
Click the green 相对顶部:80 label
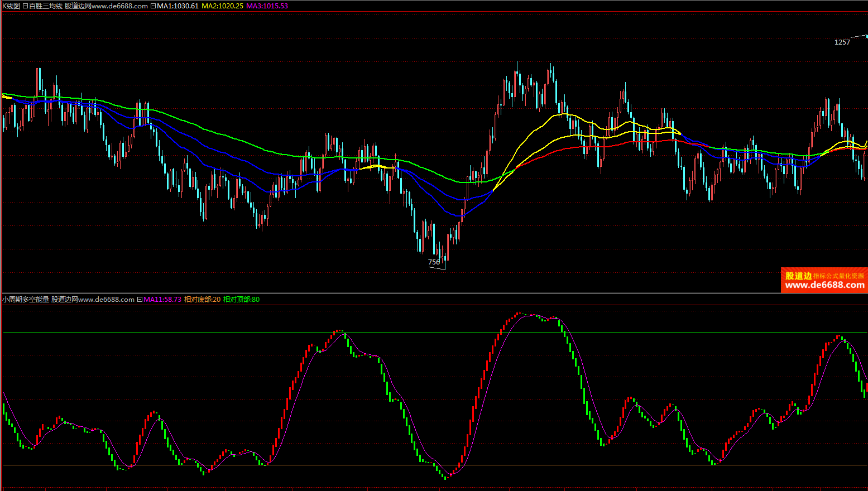[x=241, y=300]
